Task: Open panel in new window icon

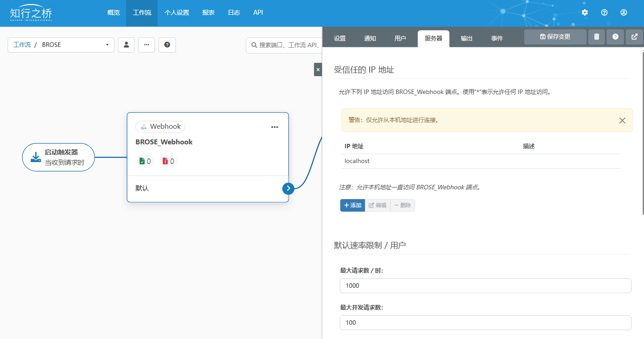Action: click(634, 37)
